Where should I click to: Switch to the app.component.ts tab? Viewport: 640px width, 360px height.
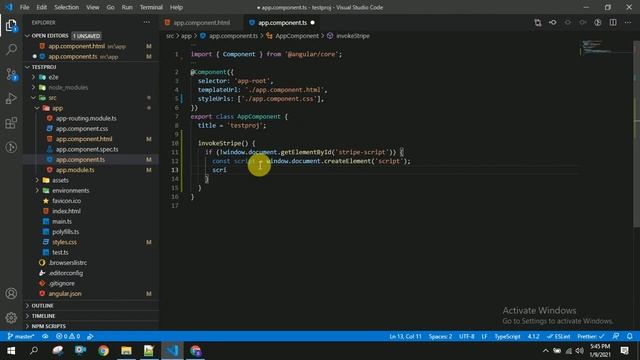(x=282, y=23)
